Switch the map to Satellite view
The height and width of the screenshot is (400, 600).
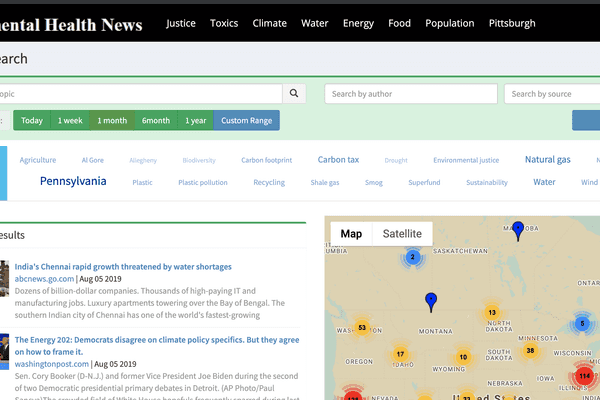[x=402, y=233]
